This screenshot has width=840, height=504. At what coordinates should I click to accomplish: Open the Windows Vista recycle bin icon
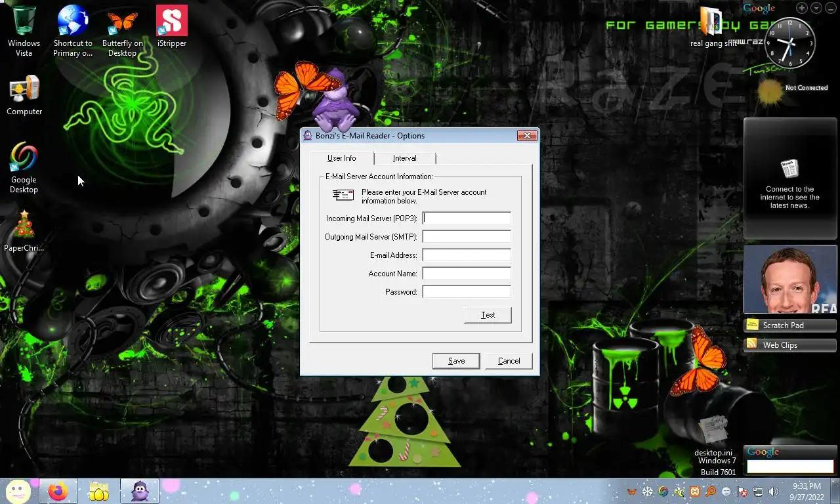(x=24, y=31)
